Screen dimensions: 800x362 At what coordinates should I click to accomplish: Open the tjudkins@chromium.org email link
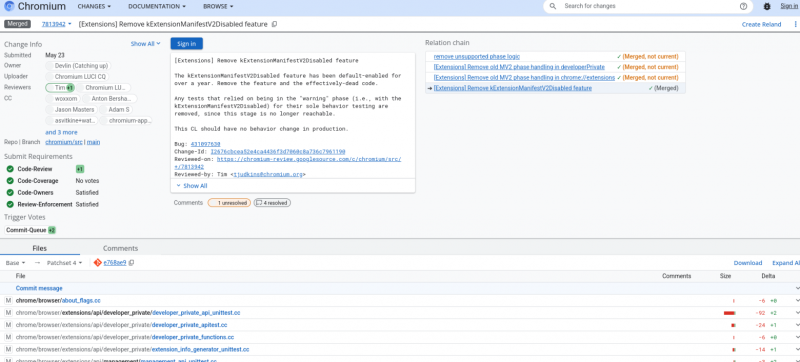pos(267,174)
